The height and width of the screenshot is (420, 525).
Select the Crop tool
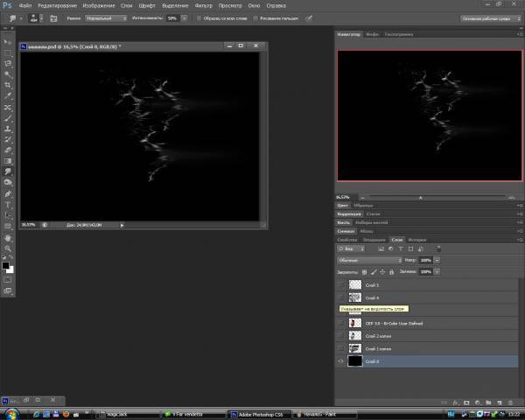(8, 86)
